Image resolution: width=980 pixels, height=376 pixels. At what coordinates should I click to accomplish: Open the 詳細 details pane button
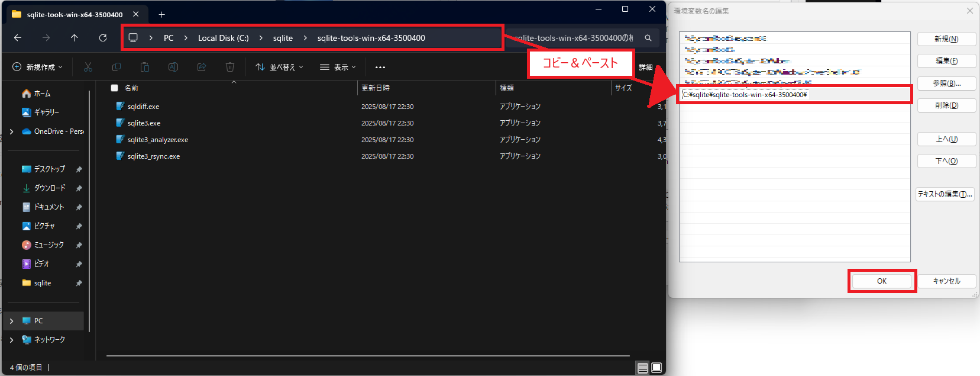(x=646, y=67)
